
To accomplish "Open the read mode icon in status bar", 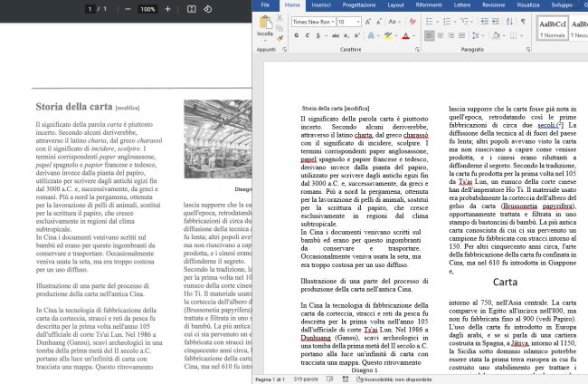I will tap(329, 379).
